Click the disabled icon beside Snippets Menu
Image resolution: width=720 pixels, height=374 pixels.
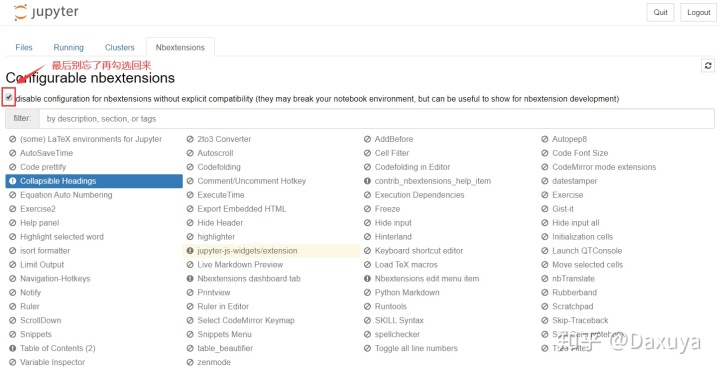click(x=190, y=334)
